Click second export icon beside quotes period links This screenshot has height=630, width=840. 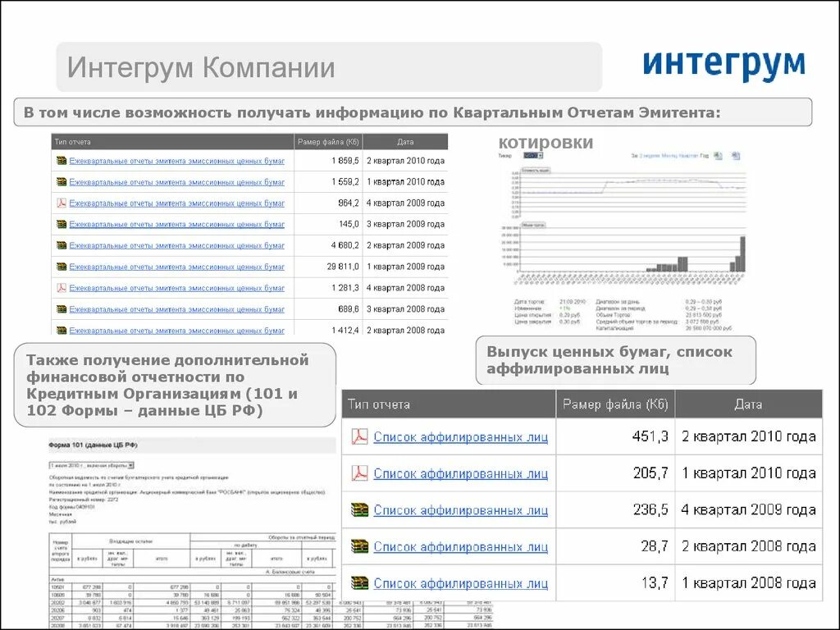tap(736, 156)
